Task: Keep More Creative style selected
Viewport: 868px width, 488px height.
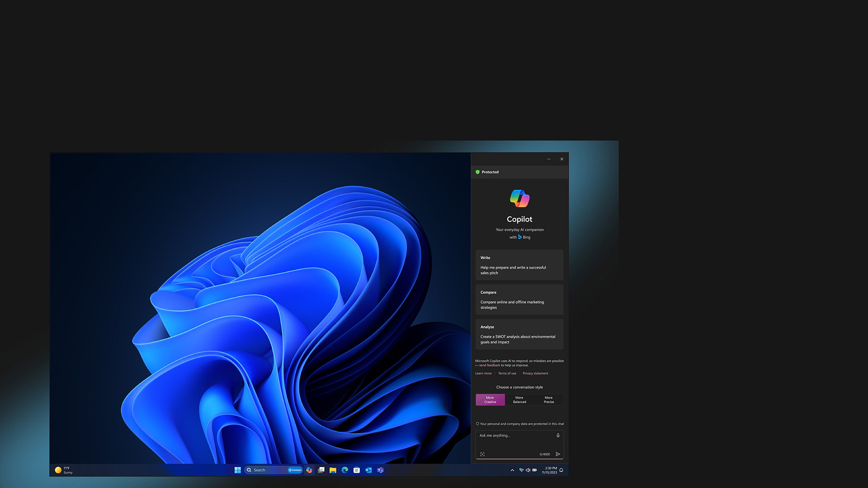Action: click(x=490, y=400)
